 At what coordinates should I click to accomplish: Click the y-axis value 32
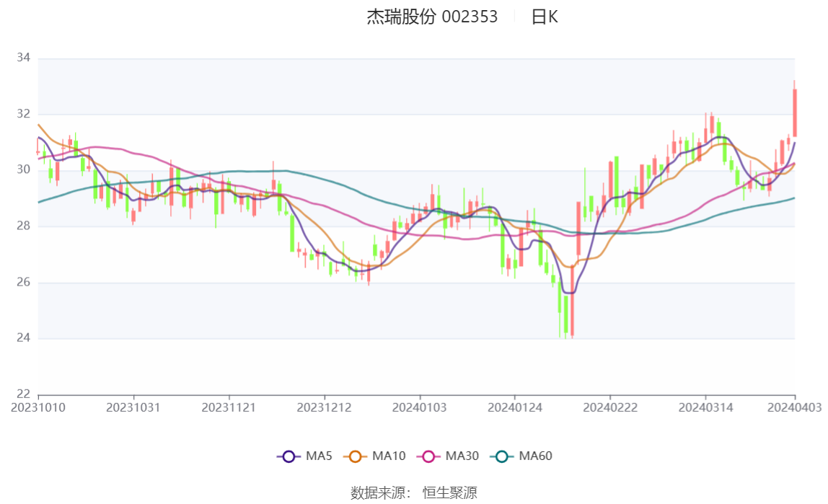tap(23, 113)
